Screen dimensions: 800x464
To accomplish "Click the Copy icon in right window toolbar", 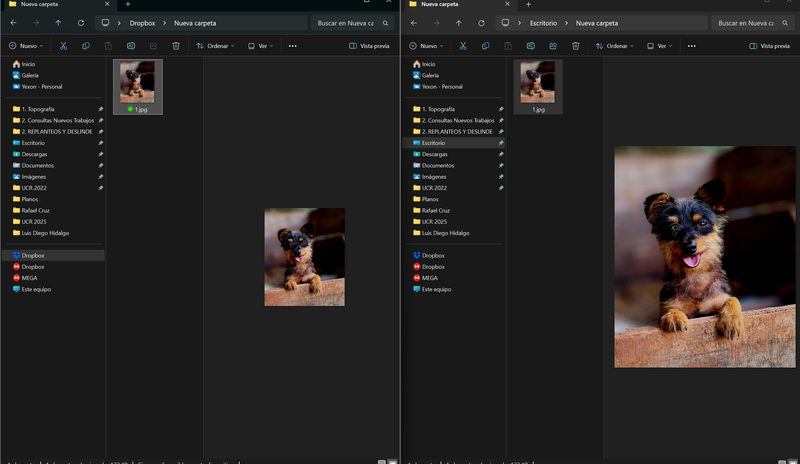I will 485,45.
